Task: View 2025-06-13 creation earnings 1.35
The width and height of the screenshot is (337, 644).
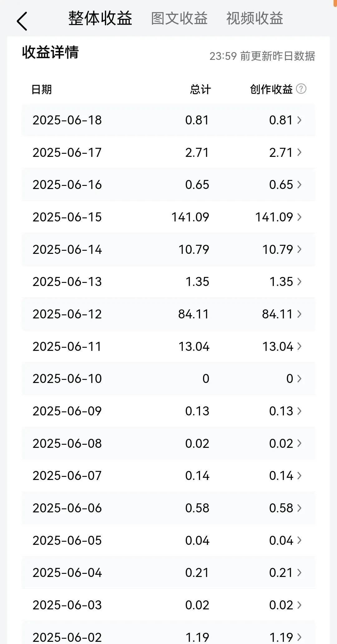Action: coord(281,282)
